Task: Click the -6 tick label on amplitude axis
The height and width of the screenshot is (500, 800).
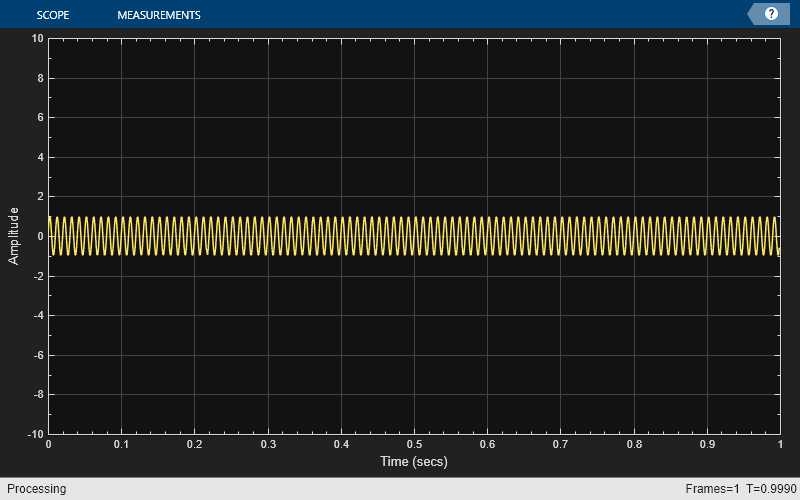Action: (x=38, y=355)
